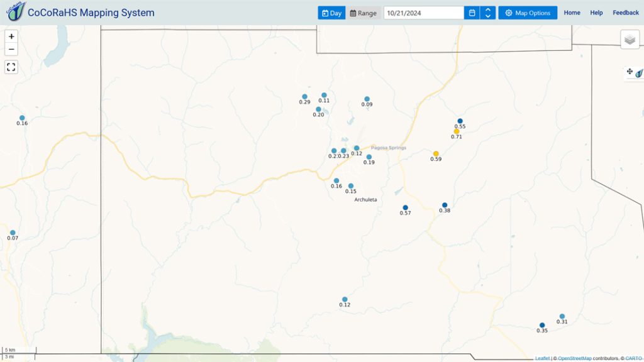Open the Help page
Image resolution: width=644 pixels, height=362 pixels.
coord(596,13)
